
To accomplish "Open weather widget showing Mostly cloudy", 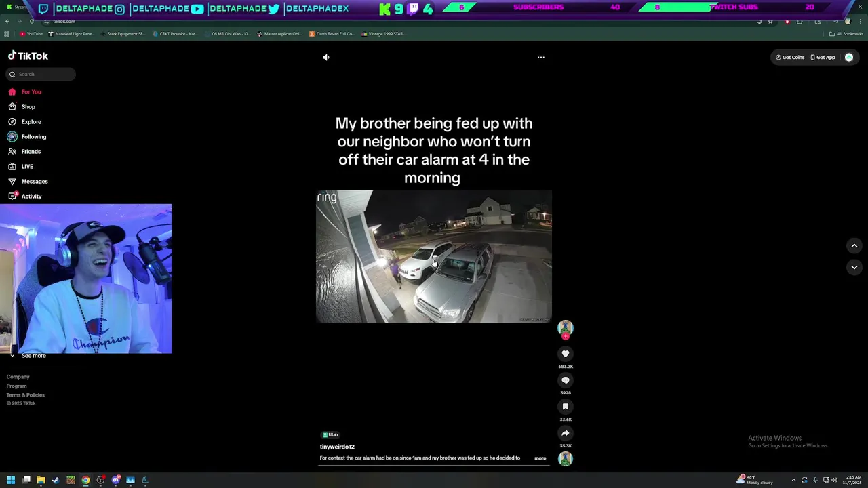I will pyautogui.click(x=755, y=480).
